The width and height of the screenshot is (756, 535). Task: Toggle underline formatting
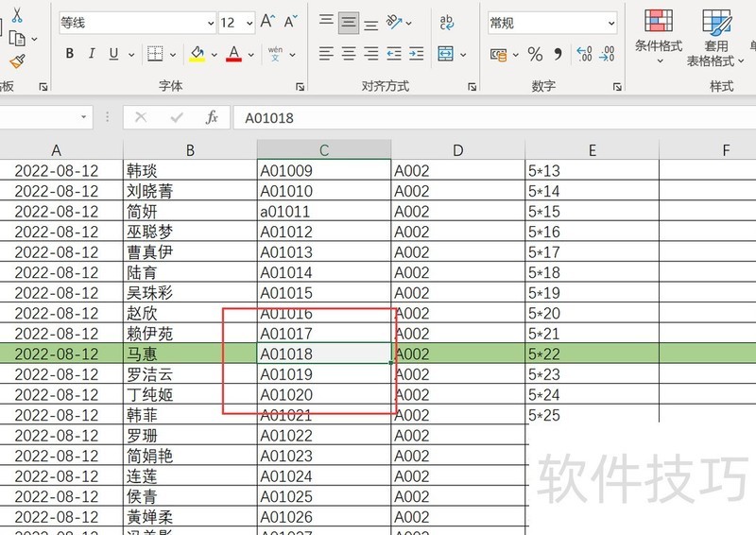(x=114, y=55)
